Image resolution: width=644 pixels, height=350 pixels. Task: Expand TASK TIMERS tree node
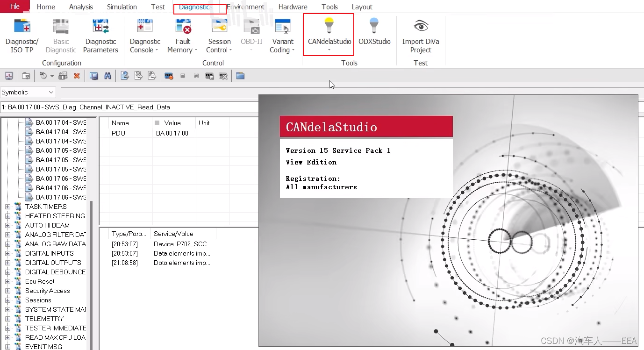click(x=7, y=207)
